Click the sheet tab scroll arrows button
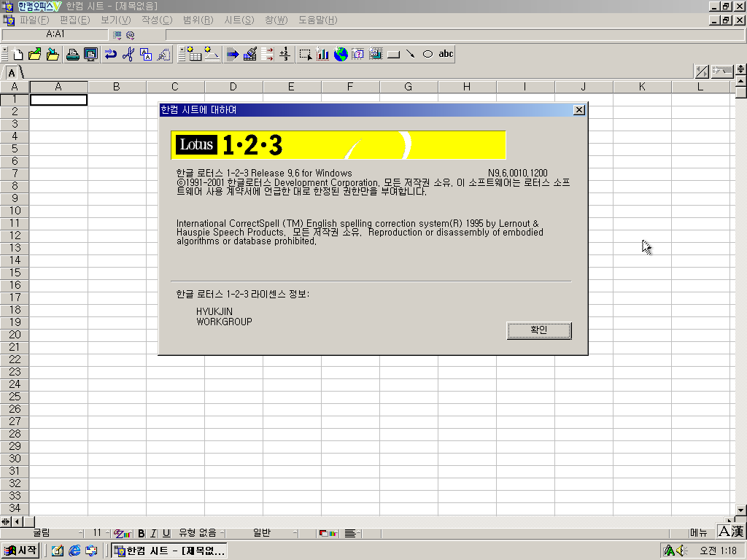 [702, 71]
